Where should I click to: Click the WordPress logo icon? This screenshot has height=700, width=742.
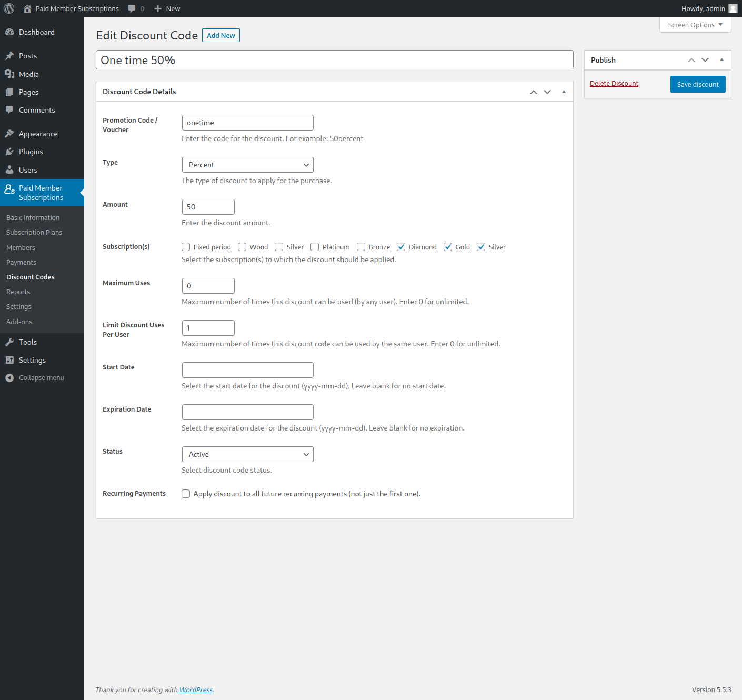pos(9,8)
